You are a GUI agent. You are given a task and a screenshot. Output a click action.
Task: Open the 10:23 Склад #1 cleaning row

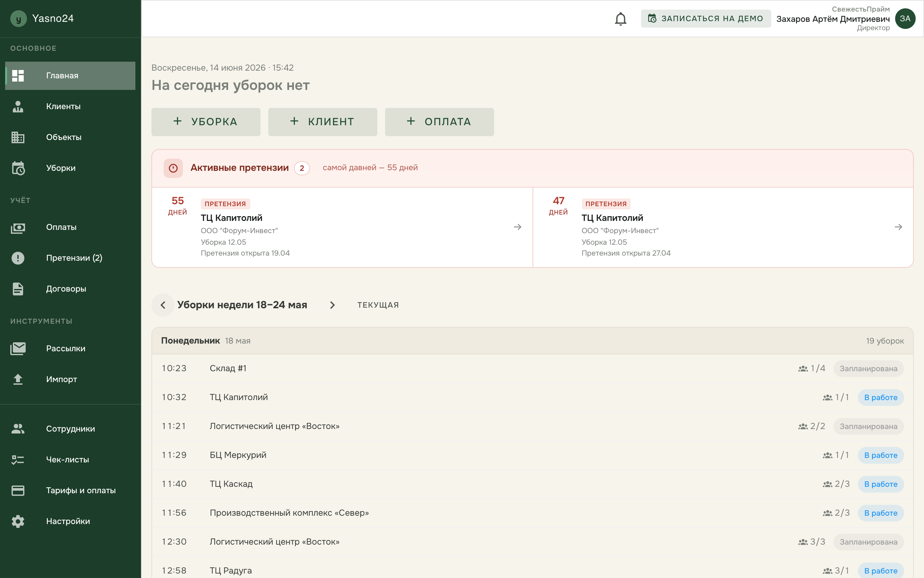pyautogui.click(x=532, y=369)
